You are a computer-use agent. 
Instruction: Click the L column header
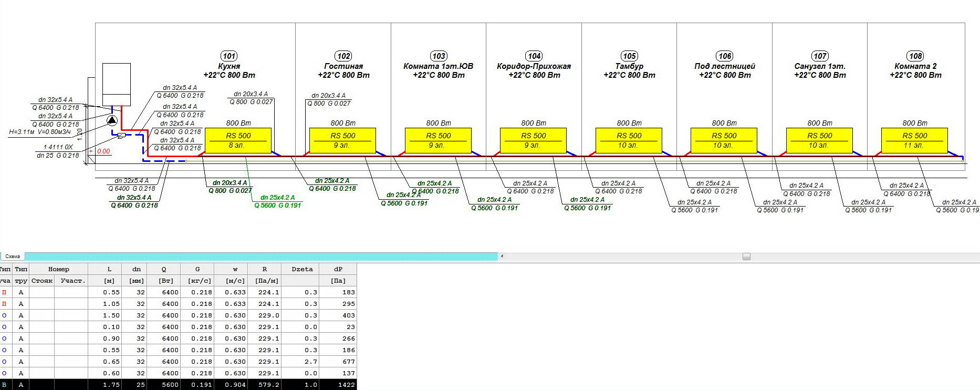pos(109,269)
